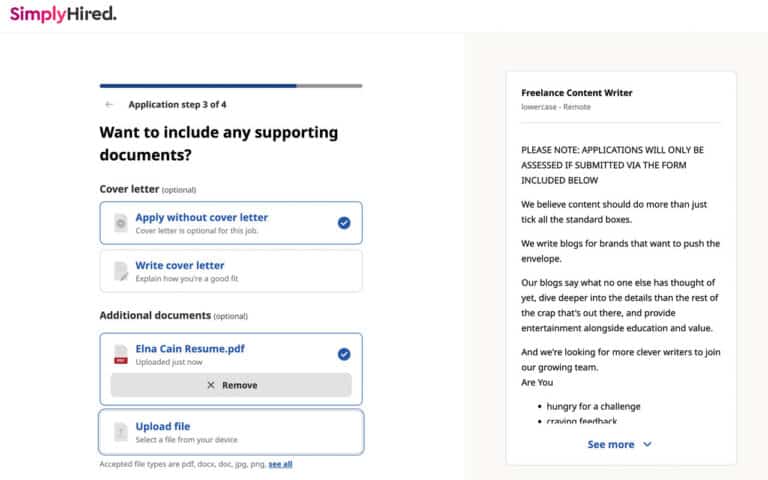Click the SimplyHired logo
This screenshot has height=480, width=768.
click(x=62, y=14)
